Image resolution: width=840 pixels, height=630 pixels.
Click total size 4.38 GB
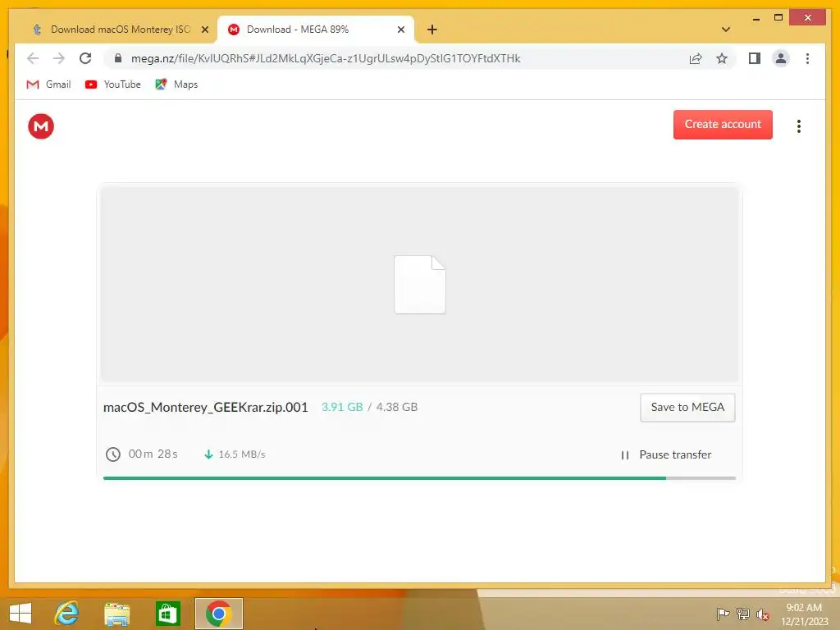pyautogui.click(x=396, y=407)
